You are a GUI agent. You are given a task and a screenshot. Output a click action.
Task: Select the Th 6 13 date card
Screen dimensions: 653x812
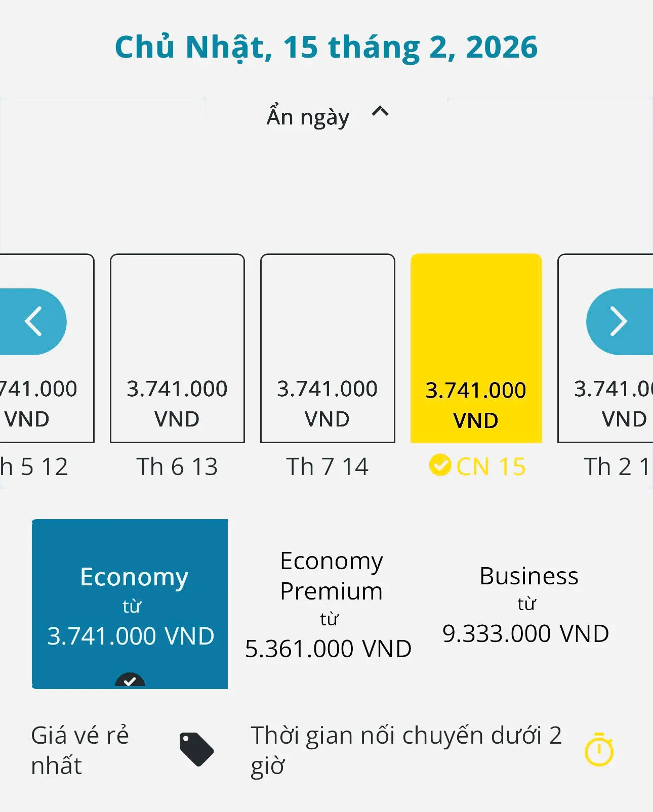click(x=177, y=348)
